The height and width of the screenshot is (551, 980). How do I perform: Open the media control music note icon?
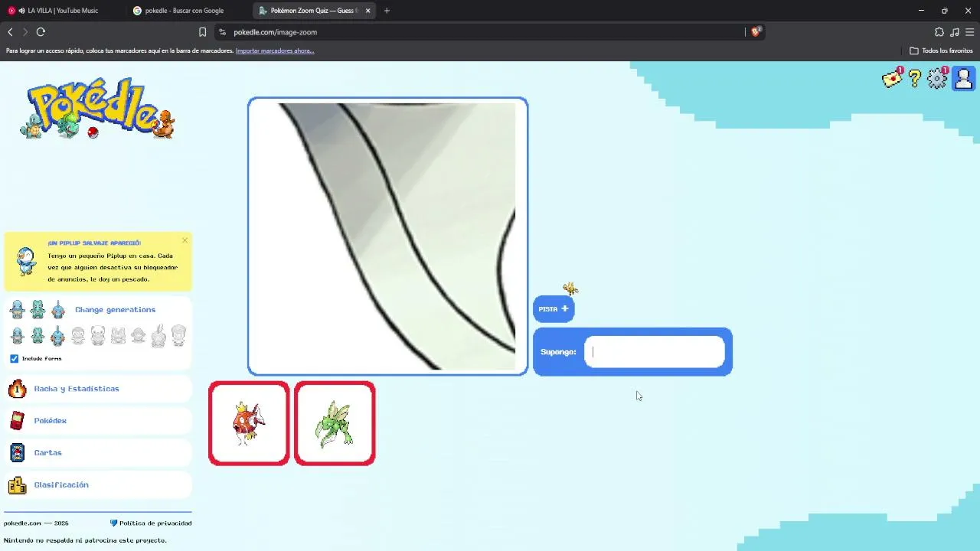pyautogui.click(x=954, y=32)
